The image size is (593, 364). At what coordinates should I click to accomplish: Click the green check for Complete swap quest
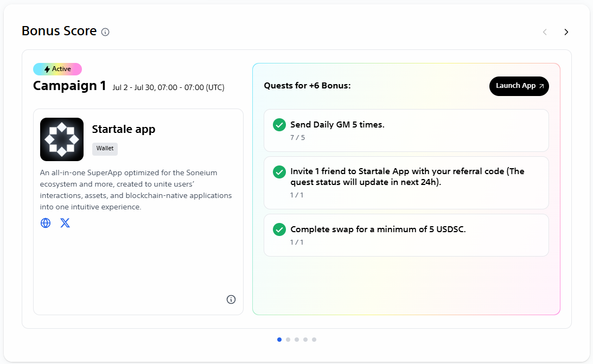pos(279,229)
